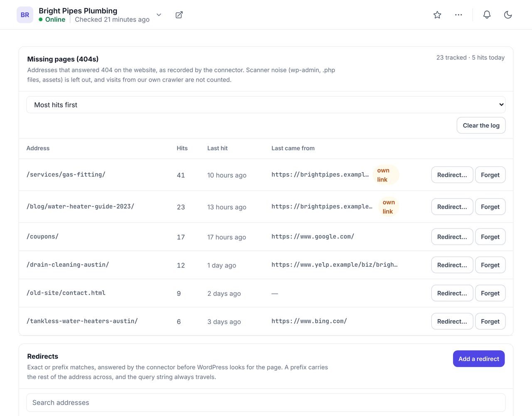532x416 pixels.
Task: Click the Hits column header
Action: click(182, 148)
